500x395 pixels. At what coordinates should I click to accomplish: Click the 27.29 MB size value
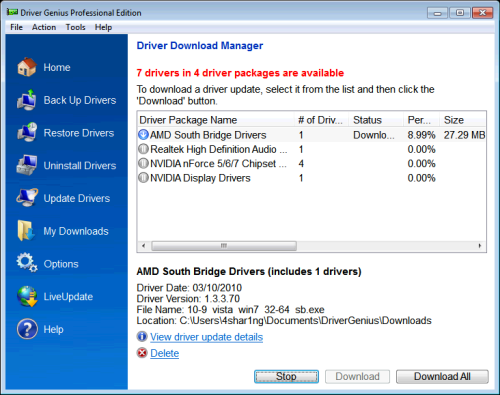click(464, 135)
